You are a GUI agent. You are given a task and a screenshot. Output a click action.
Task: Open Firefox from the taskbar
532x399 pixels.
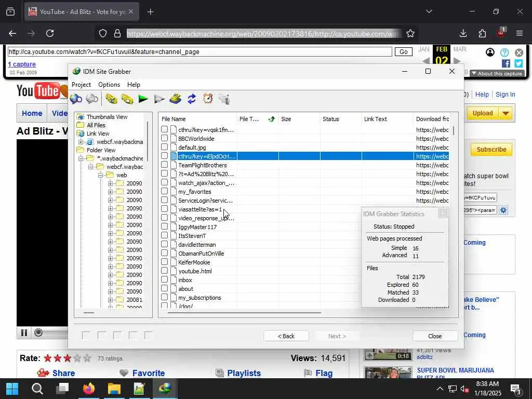tap(88, 389)
